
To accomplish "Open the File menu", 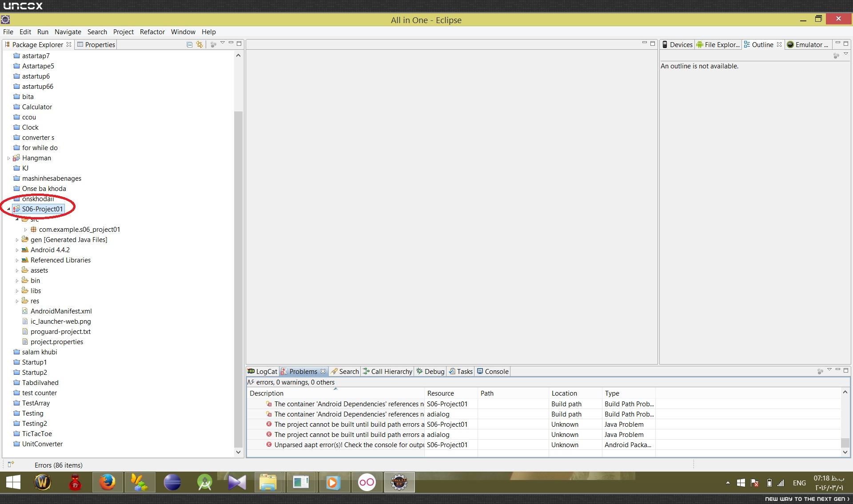I will tap(8, 32).
